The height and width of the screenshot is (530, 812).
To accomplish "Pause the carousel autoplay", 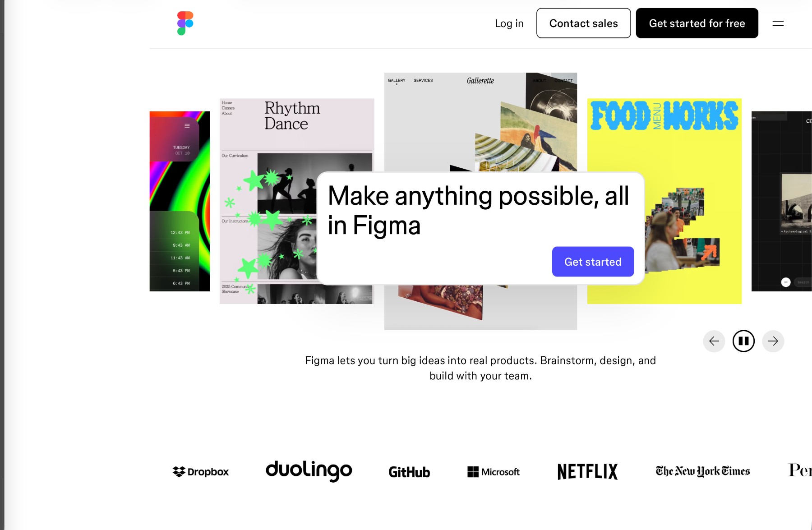I will tap(743, 341).
